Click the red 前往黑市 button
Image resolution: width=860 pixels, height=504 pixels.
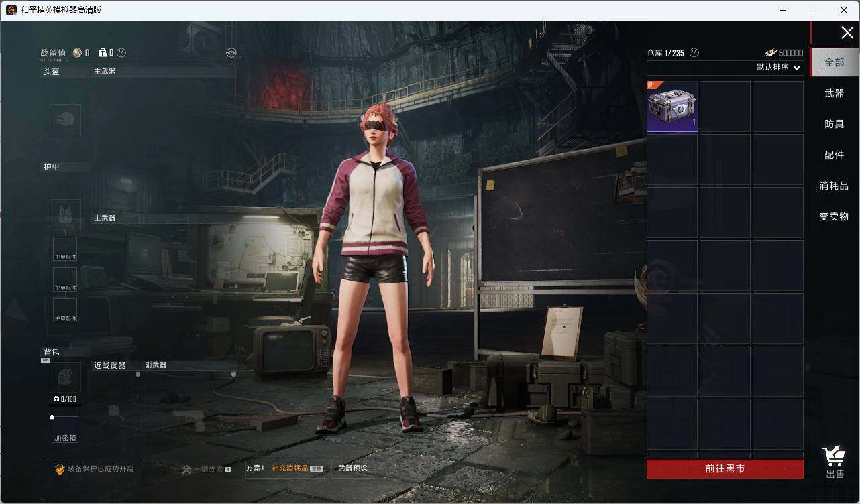725,469
